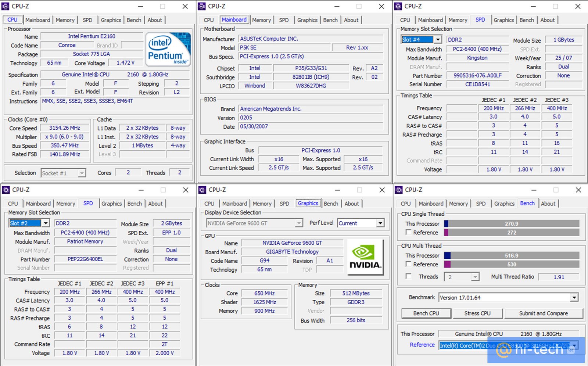Viewport: 588px width, 366px height.
Task: Click the Multi Thread Ratio 1.91 field
Action: point(559,277)
